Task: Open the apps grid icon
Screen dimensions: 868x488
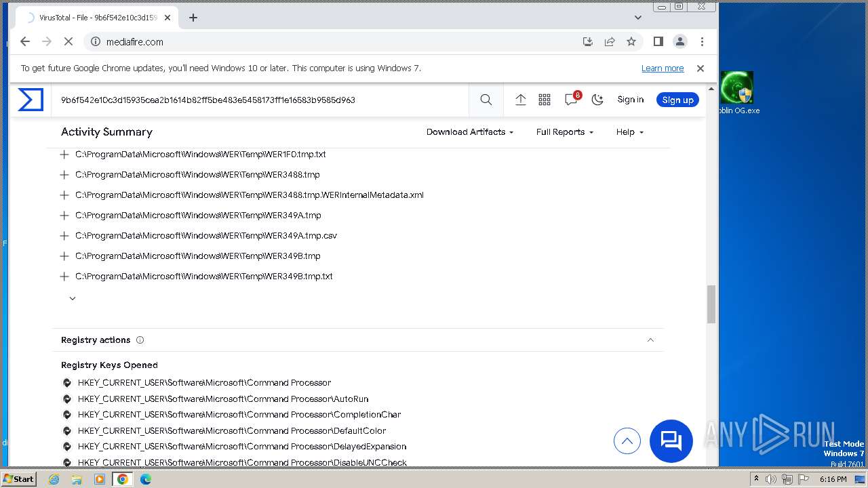Action: point(545,100)
